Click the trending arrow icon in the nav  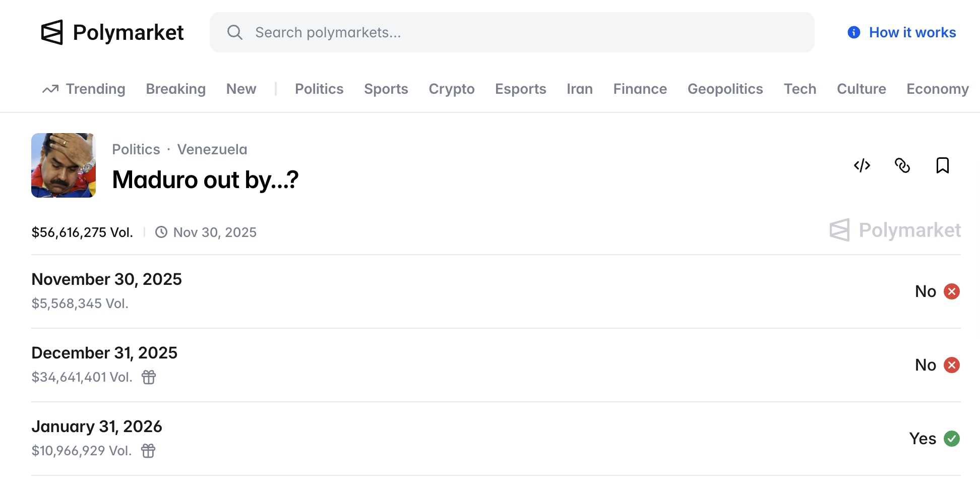coord(50,88)
